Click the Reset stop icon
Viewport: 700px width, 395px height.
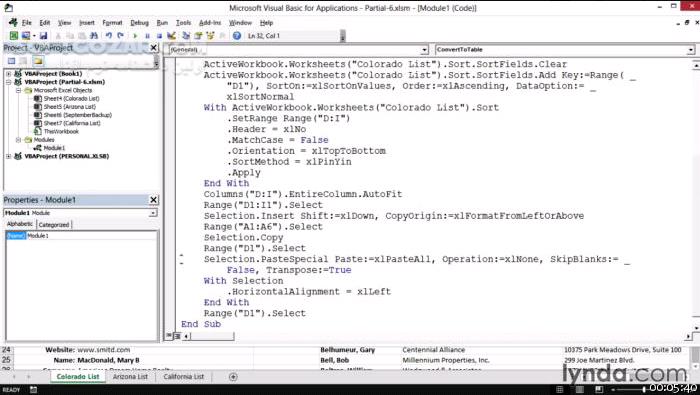tap(159, 36)
